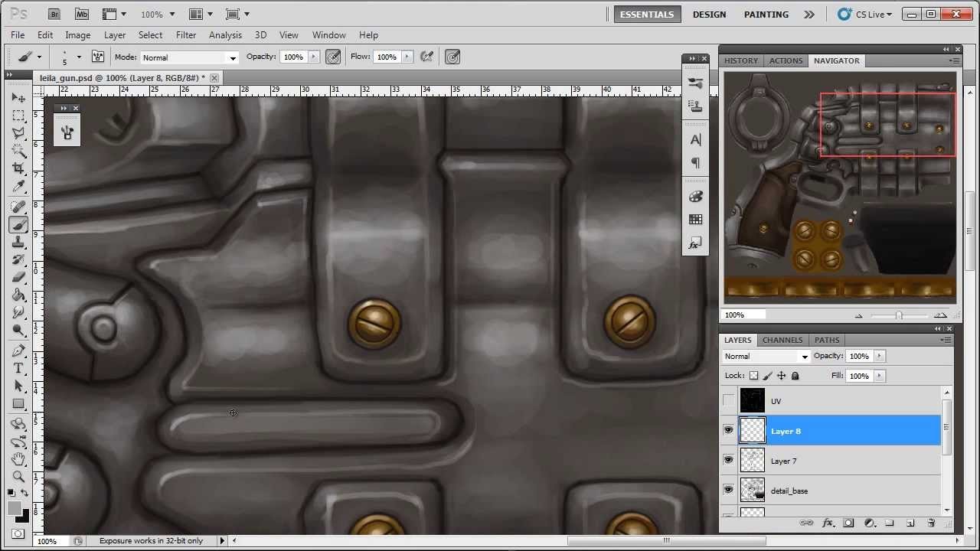
Task: Expand the Fill percentage options
Action: pyautogui.click(x=879, y=375)
